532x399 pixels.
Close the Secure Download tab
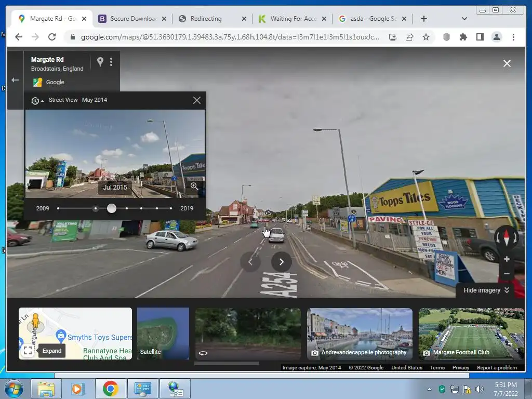(x=164, y=19)
